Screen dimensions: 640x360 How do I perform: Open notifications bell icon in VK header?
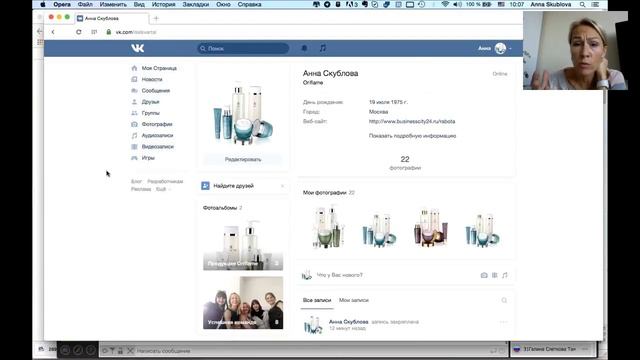coord(304,48)
